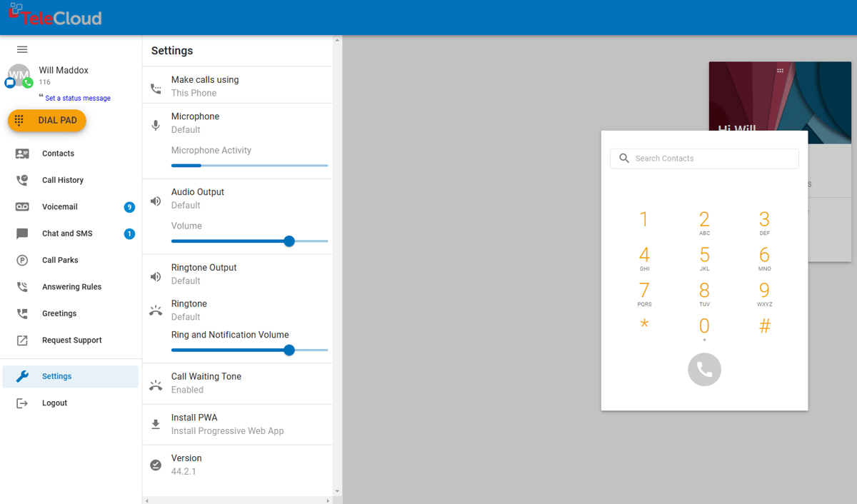Open Chat and SMS section
Screen dimensions: 857x504
pos(67,233)
